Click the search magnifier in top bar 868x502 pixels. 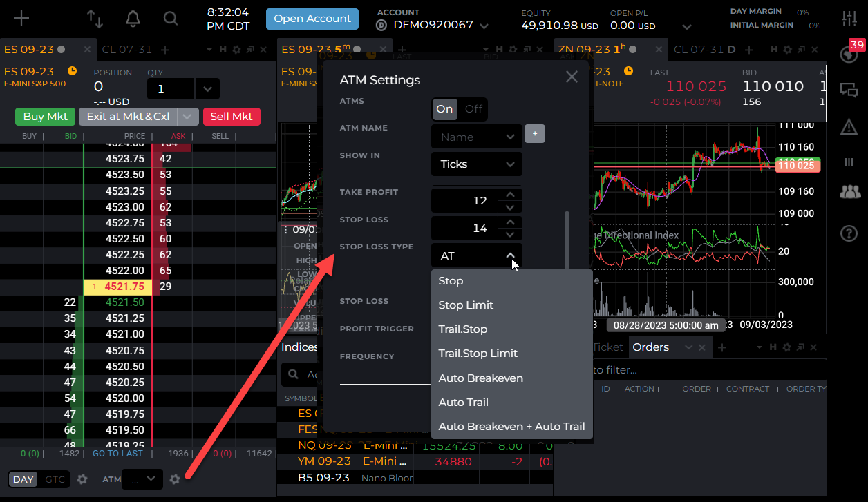point(170,19)
